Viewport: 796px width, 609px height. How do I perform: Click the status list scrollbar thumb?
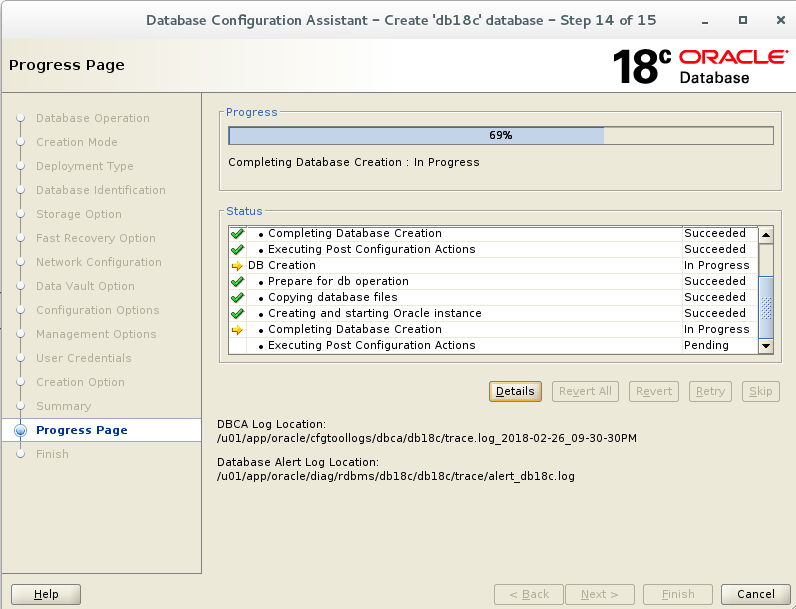pyautogui.click(x=766, y=307)
